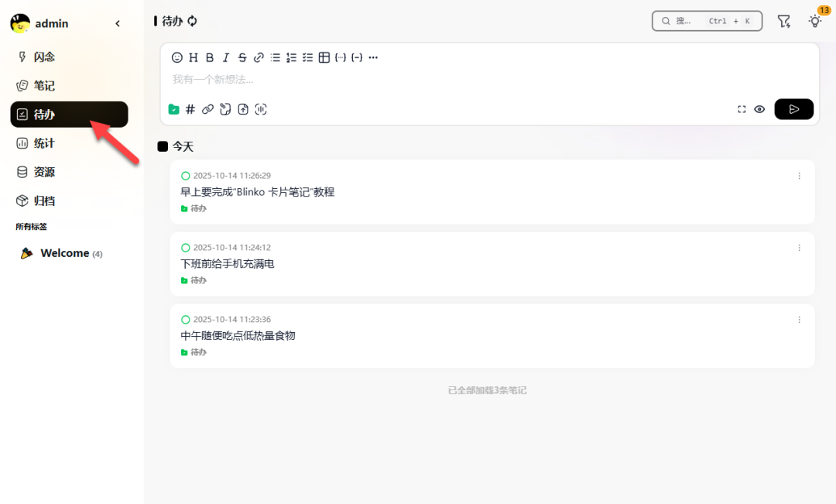Screen dimensions: 836x504
Task: Apply strikethrough formatting
Action: point(242,57)
